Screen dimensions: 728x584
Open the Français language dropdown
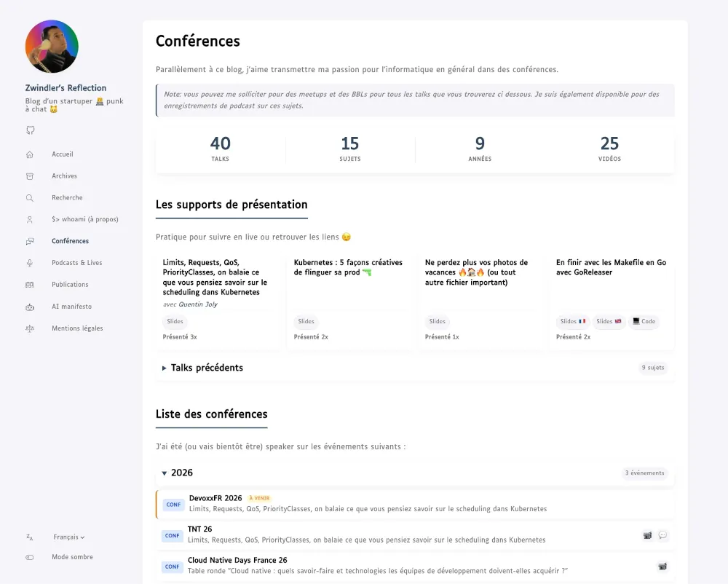pyautogui.click(x=68, y=537)
